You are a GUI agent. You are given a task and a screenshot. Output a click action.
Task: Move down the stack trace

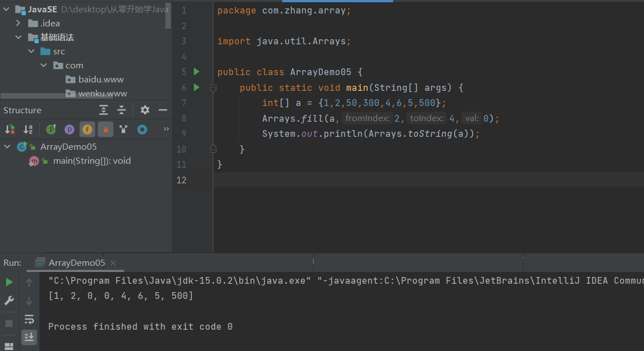[29, 301]
